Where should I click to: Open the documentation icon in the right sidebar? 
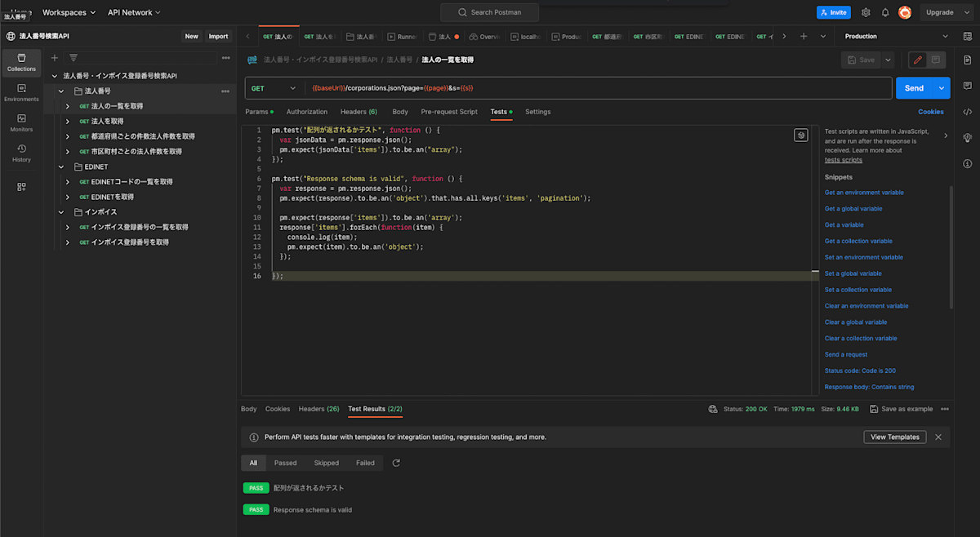[x=968, y=60]
